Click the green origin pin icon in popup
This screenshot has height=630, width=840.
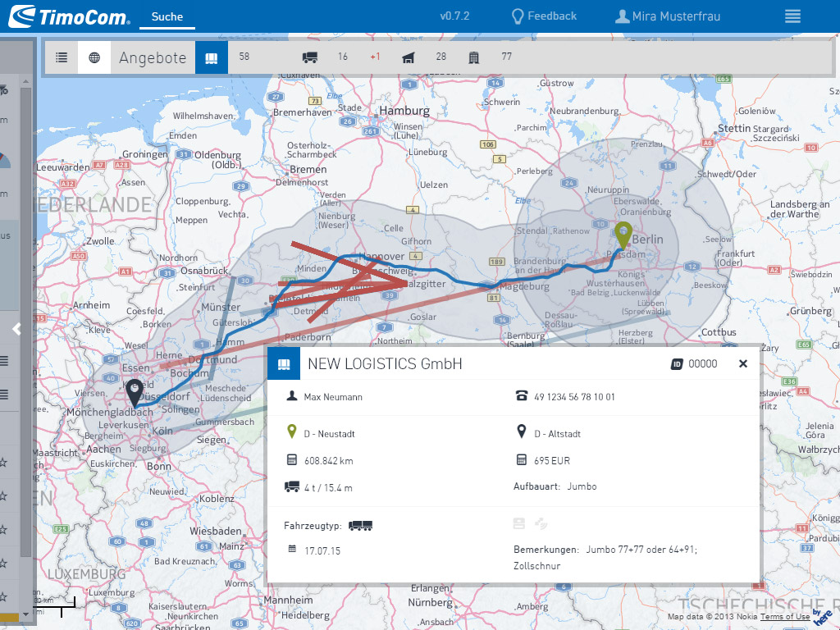(291, 431)
